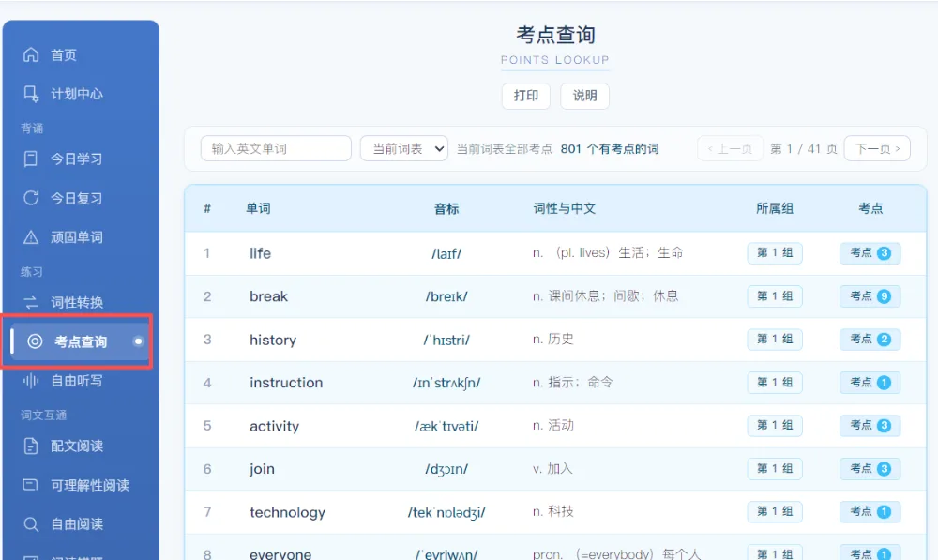
Task: Click the word "history"
Action: [x=273, y=340]
